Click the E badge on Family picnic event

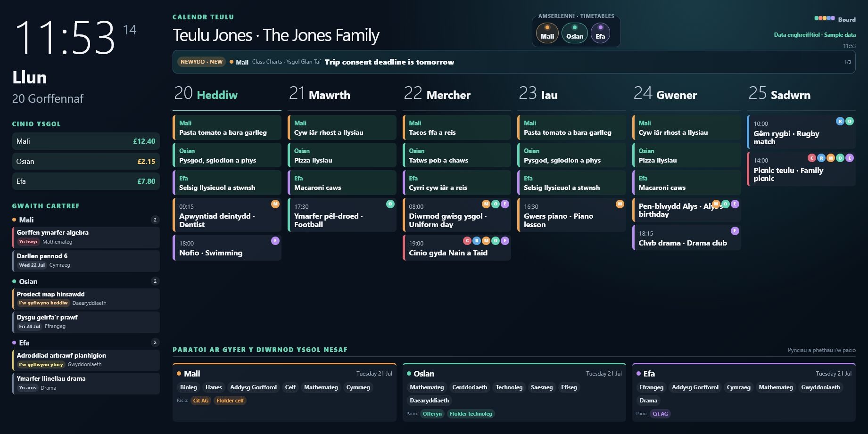(850, 158)
